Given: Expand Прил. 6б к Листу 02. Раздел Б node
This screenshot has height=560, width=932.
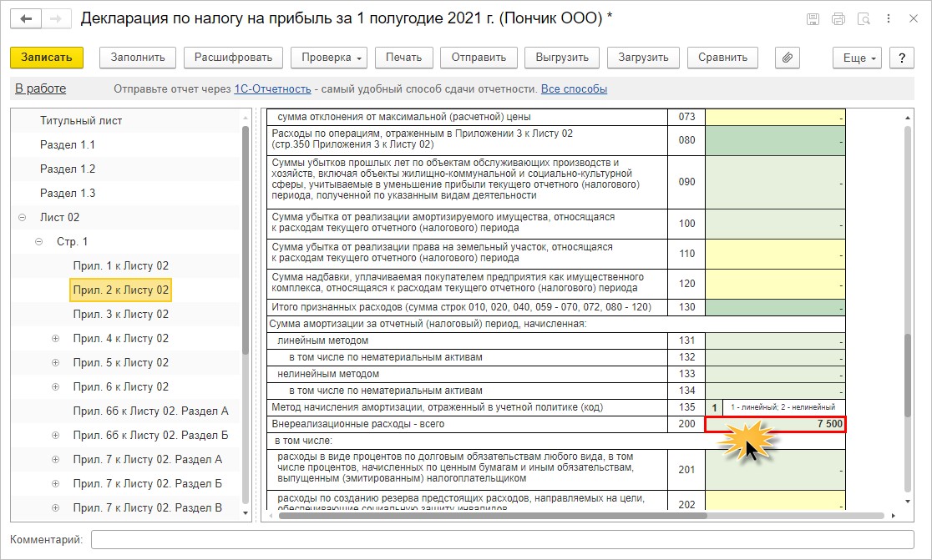Looking at the screenshot, I should tap(55, 436).
